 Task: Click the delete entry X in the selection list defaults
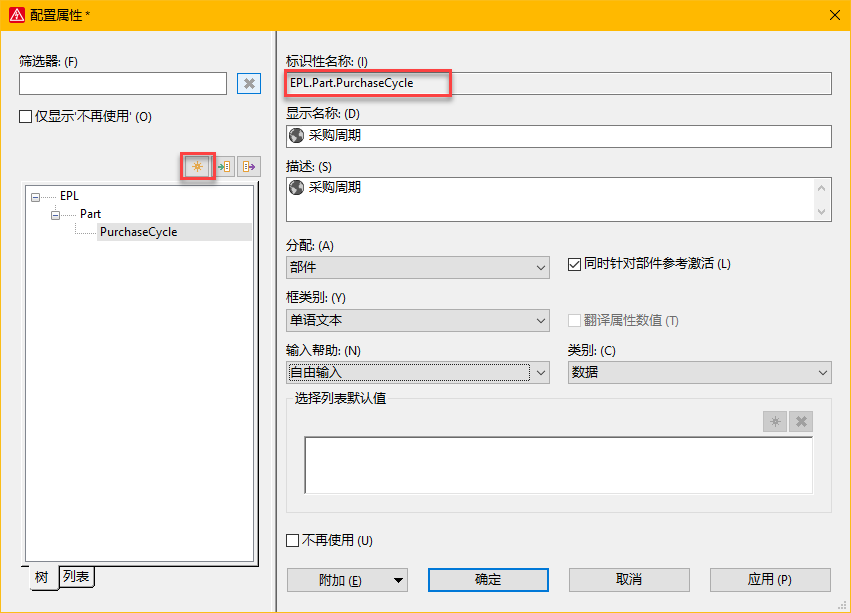(x=801, y=421)
